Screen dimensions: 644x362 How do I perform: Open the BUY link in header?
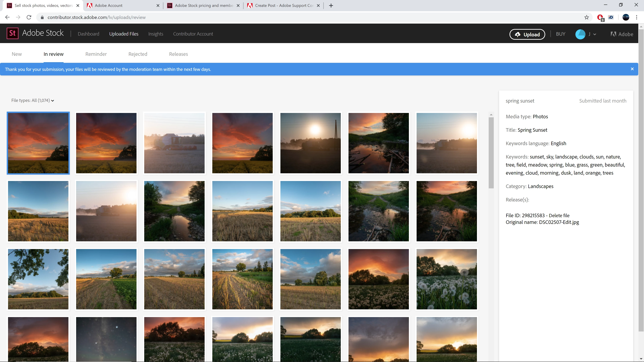click(x=560, y=34)
